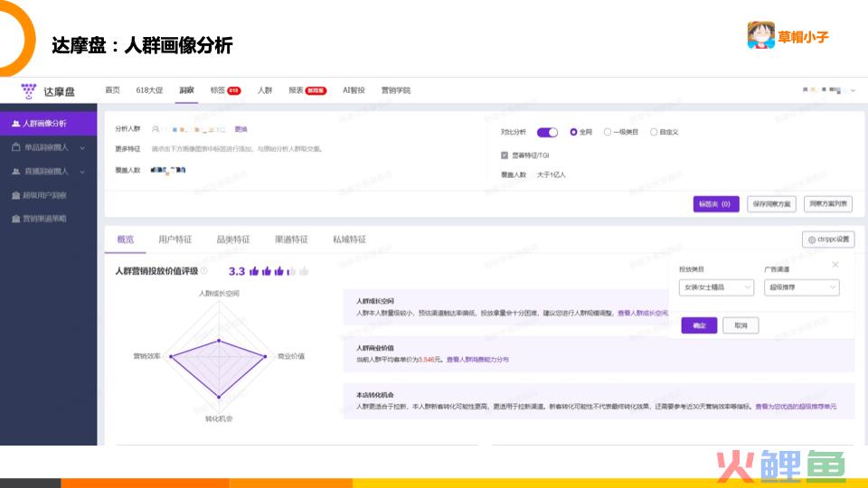Screen dimensions: 868x488
Task: Open the 人群 navigation item
Action: (265, 90)
